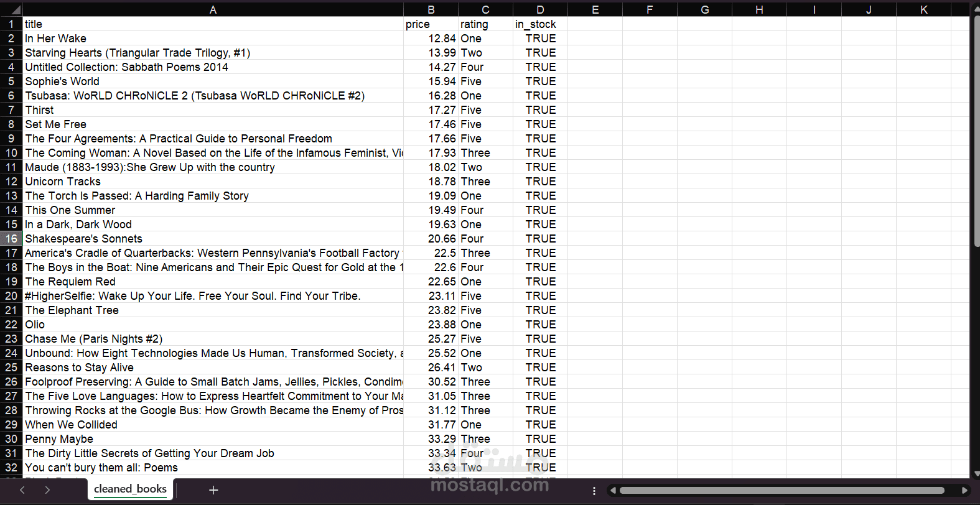Switch to cleaned_books sheet tab

click(130, 489)
